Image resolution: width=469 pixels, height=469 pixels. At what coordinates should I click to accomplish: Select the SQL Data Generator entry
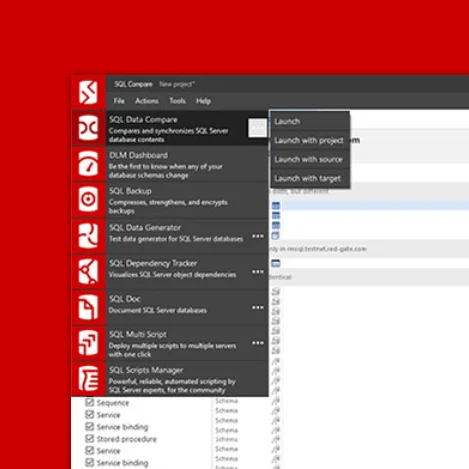[170, 235]
